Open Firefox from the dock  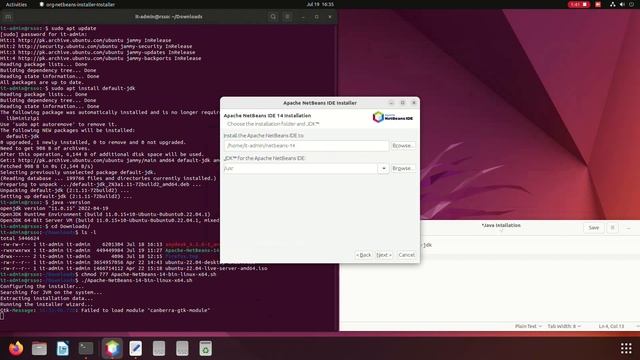[x=16, y=349]
